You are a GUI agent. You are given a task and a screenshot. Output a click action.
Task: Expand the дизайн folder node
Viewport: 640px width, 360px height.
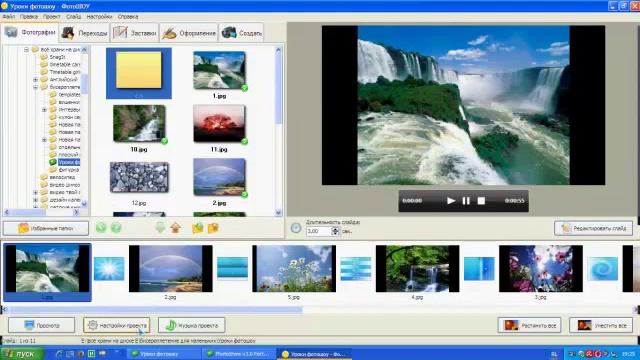pyautogui.click(x=36, y=200)
